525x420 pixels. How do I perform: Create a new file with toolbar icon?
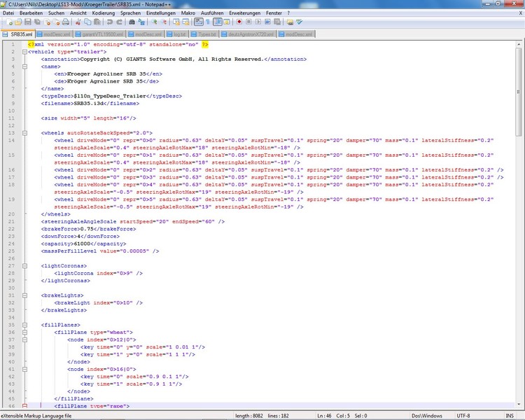point(9,22)
